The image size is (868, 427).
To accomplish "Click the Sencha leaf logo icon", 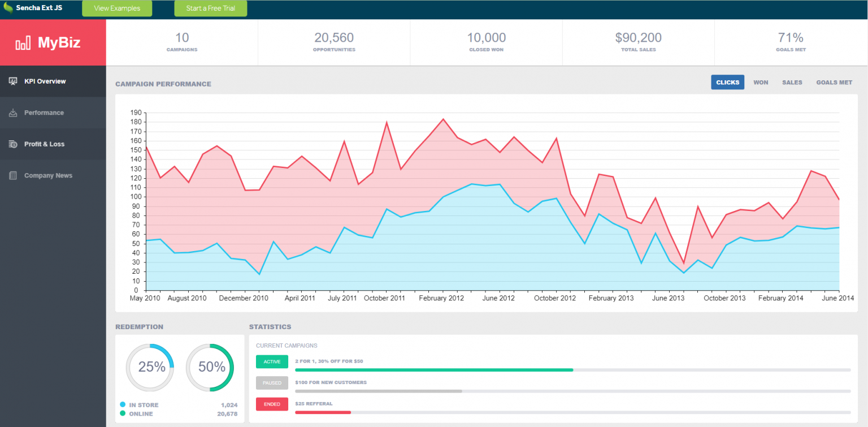I will point(8,8).
